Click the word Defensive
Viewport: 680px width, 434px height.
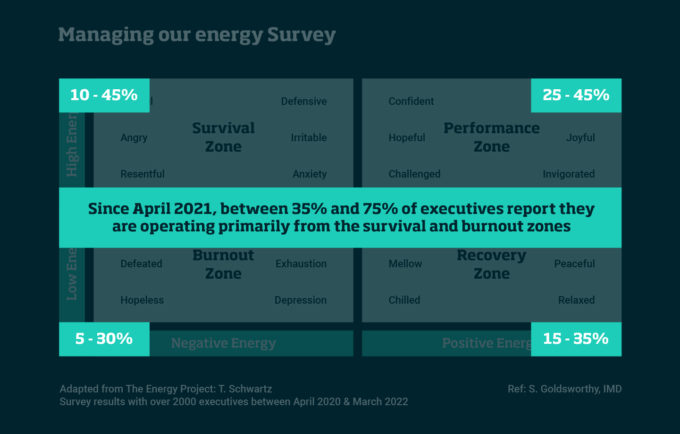303,101
